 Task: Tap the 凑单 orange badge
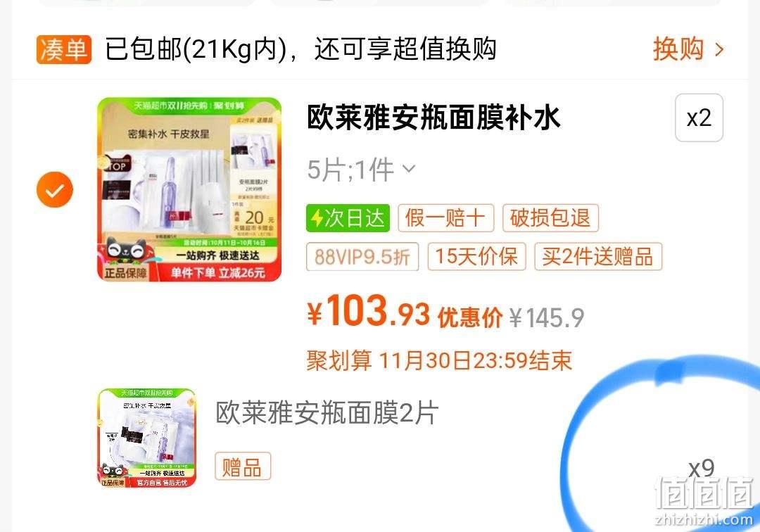[x=63, y=49]
